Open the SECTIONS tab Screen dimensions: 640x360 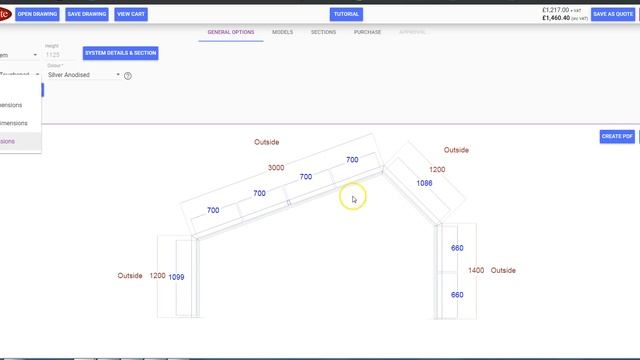323,32
